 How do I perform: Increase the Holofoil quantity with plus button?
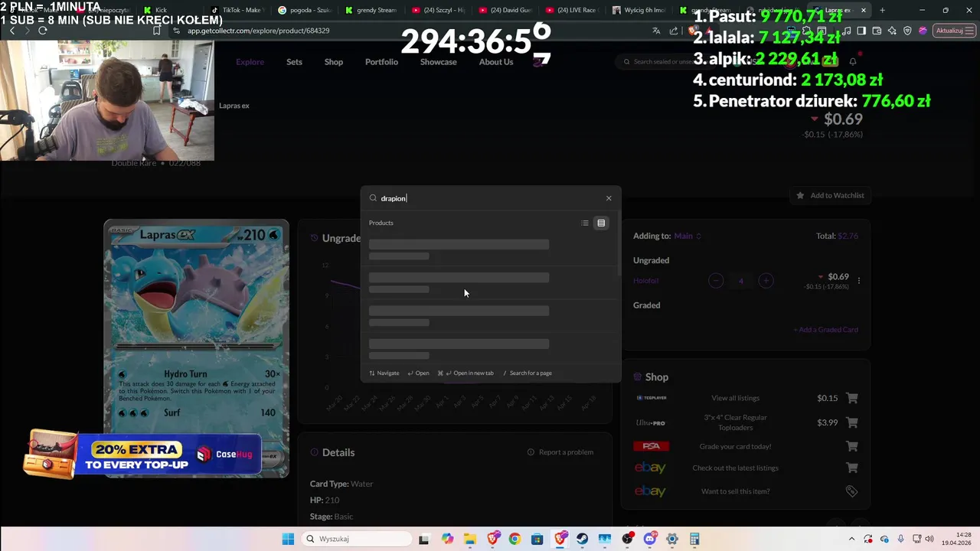[x=766, y=281]
